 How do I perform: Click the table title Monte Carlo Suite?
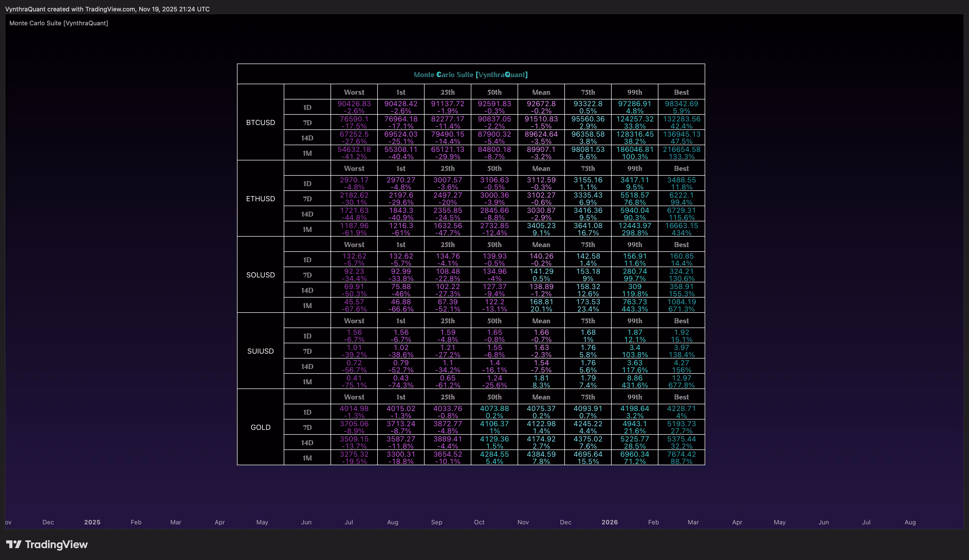click(471, 75)
